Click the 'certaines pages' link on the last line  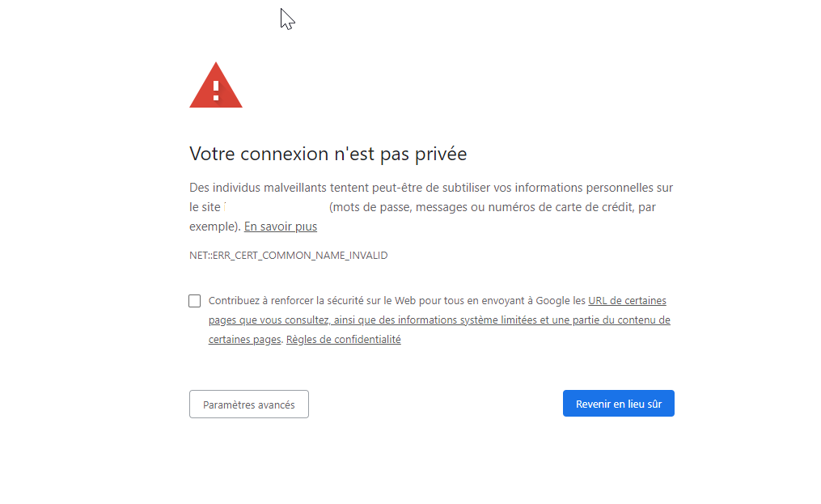click(x=244, y=340)
